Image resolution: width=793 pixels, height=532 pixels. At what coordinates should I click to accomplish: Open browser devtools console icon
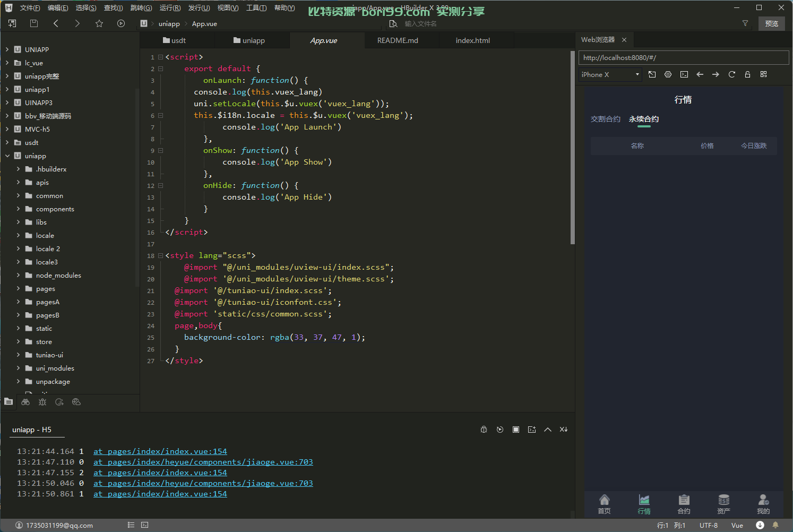click(684, 74)
